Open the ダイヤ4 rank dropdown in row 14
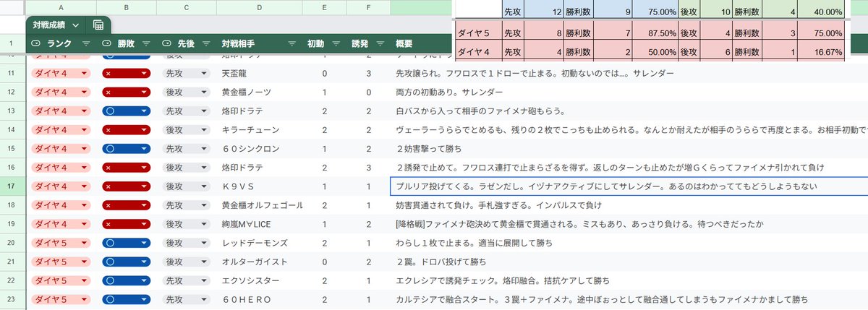The width and height of the screenshot is (868, 310). (60, 129)
